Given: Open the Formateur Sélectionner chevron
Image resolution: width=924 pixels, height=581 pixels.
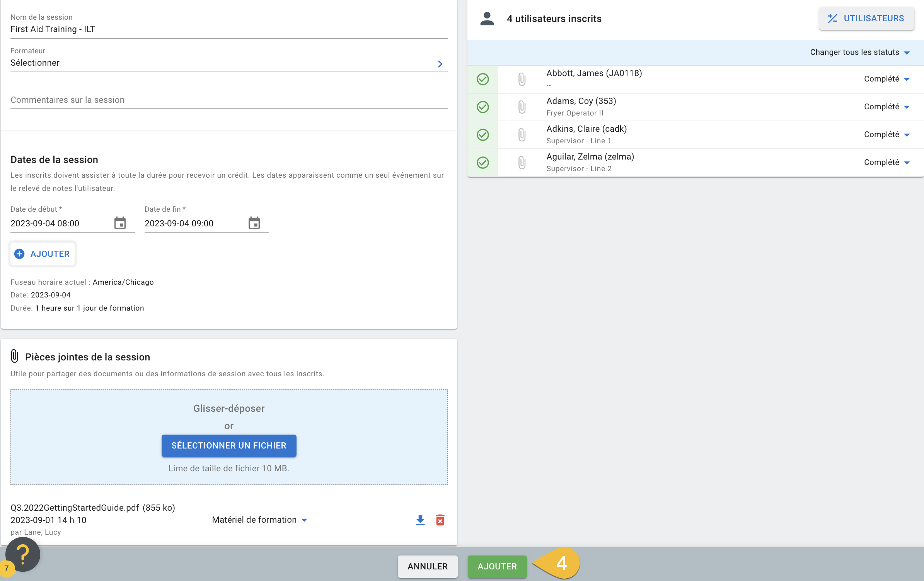Looking at the screenshot, I should pyautogui.click(x=440, y=64).
